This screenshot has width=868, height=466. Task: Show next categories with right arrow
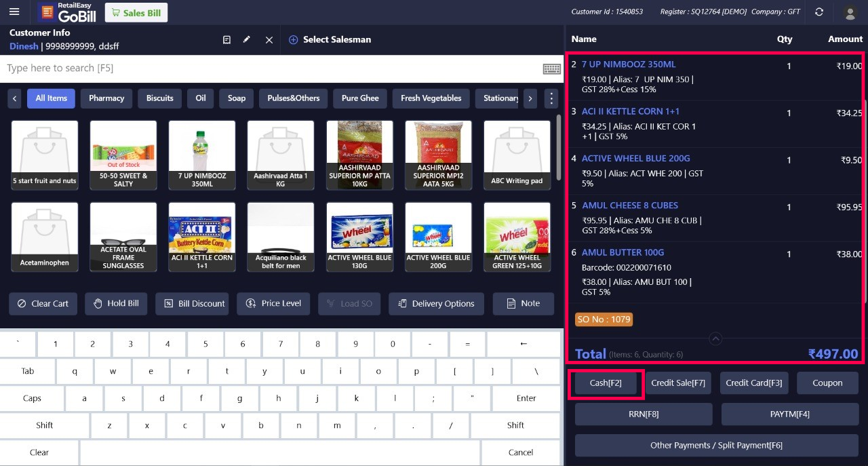[x=530, y=98]
